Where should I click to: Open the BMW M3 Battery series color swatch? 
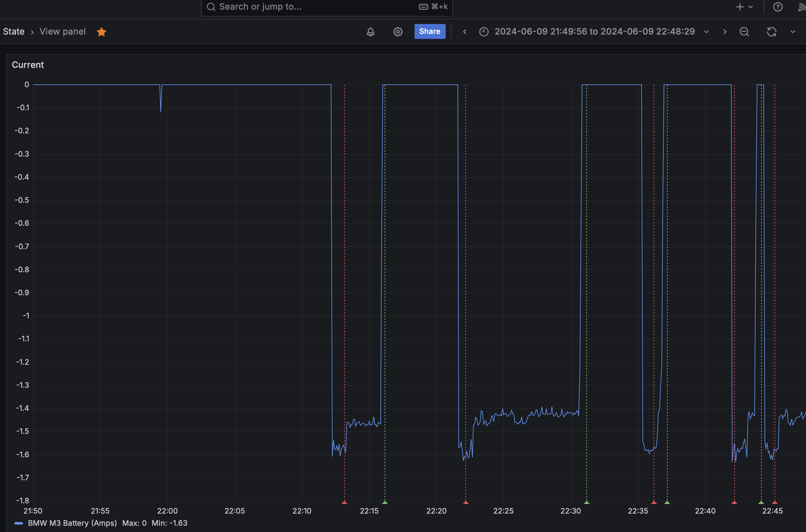coord(19,523)
